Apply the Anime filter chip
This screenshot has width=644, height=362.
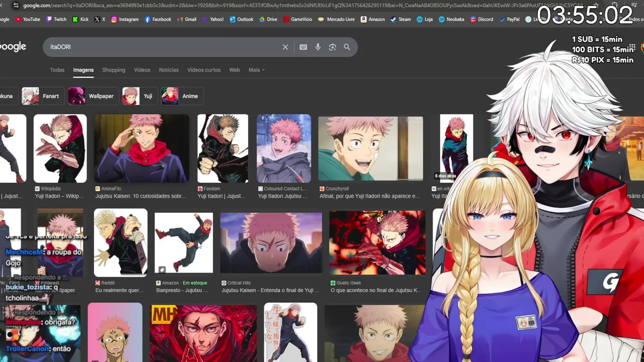click(x=182, y=96)
